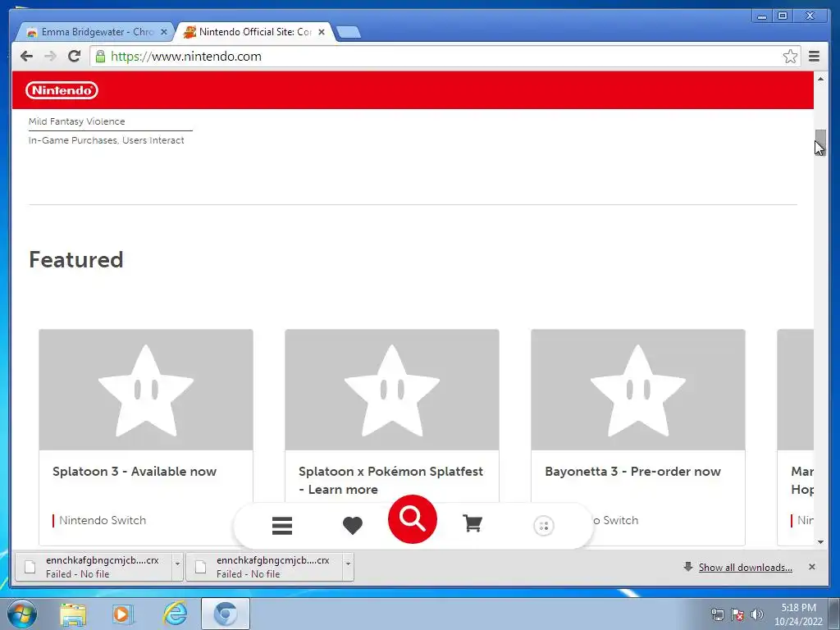840x630 pixels.
Task: Click 'Show all downloads...' link
Action: 745,568
